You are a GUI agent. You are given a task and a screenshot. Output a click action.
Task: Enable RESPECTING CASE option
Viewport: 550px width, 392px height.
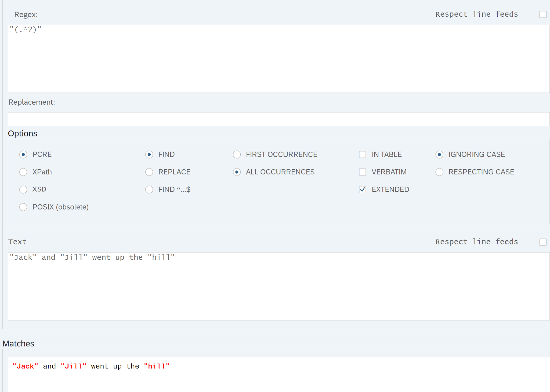pyautogui.click(x=439, y=172)
